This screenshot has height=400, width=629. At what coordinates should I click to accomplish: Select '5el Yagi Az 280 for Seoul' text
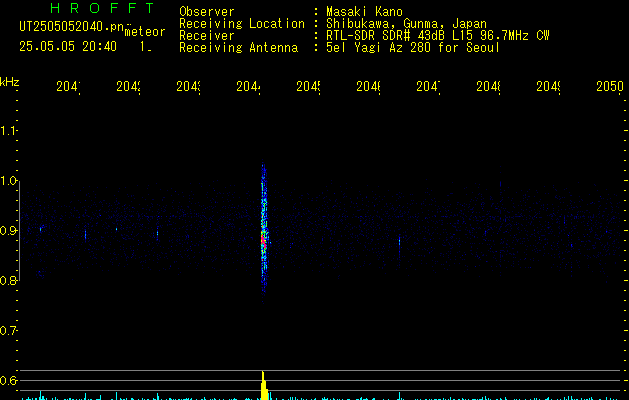[x=413, y=48]
